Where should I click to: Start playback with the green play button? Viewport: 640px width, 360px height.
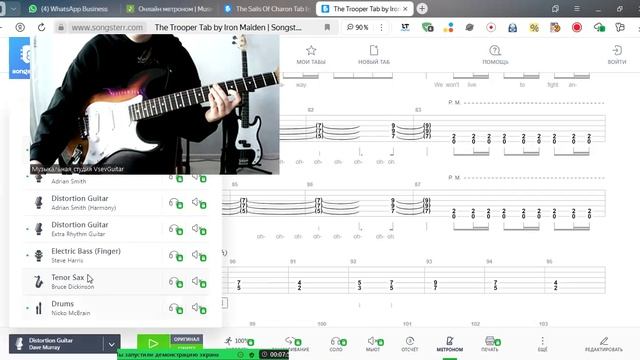[x=153, y=344]
